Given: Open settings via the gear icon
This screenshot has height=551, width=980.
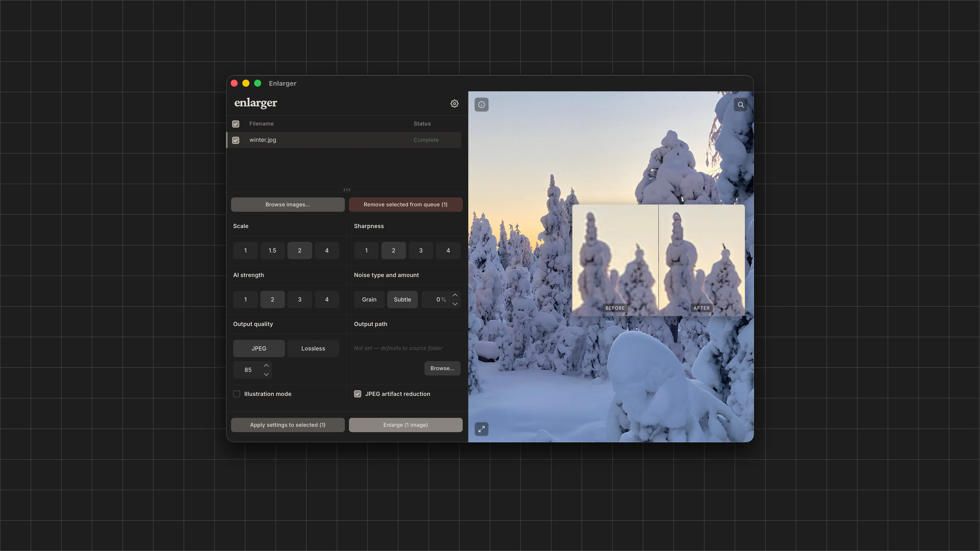Looking at the screenshot, I should coord(454,104).
